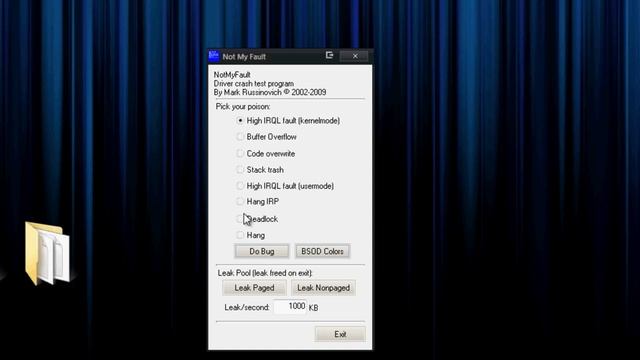The width and height of the screenshot is (640, 360).
Task: Click the title bar button beside close
Action: coord(329,55)
